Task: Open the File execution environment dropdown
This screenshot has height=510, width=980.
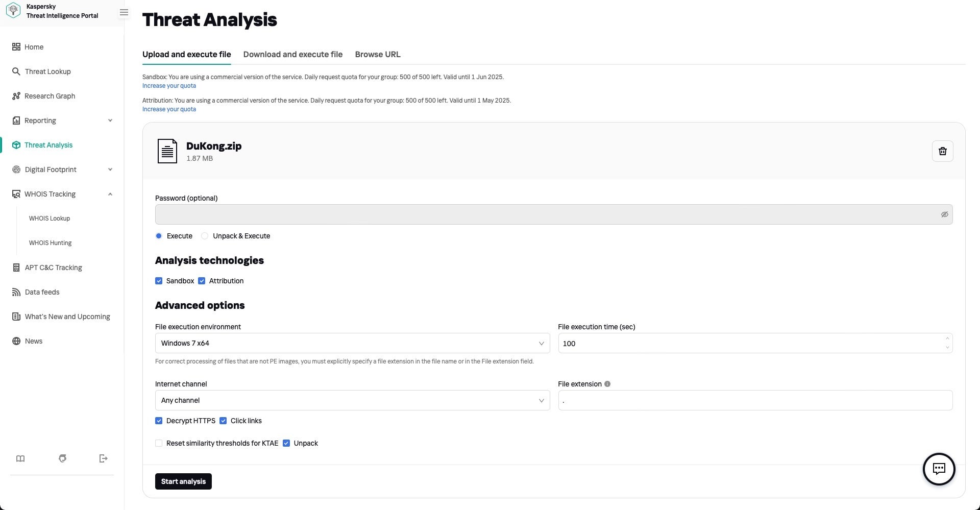Action: tap(352, 343)
